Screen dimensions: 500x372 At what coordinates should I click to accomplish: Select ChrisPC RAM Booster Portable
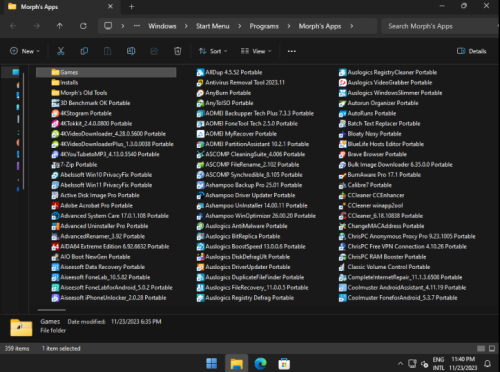coord(382,257)
